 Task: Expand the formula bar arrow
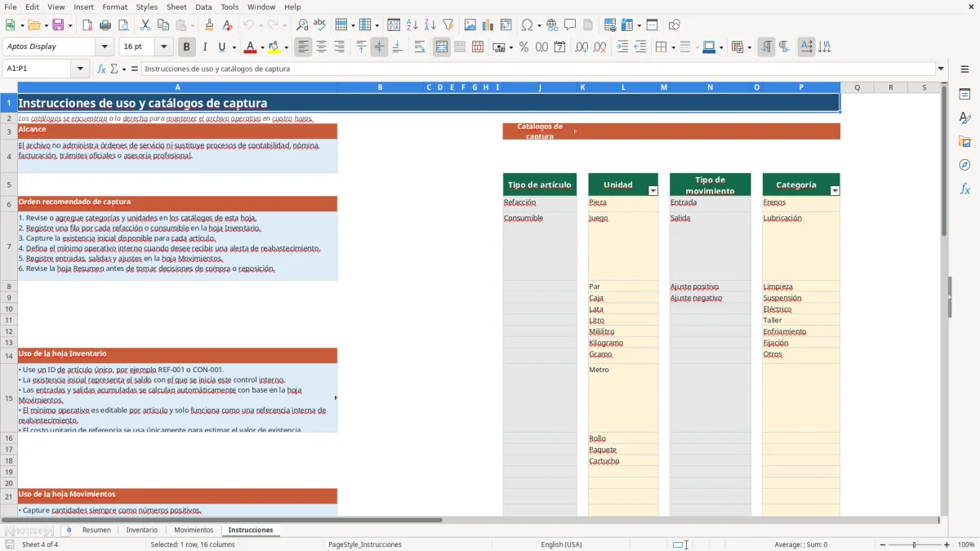pos(942,69)
